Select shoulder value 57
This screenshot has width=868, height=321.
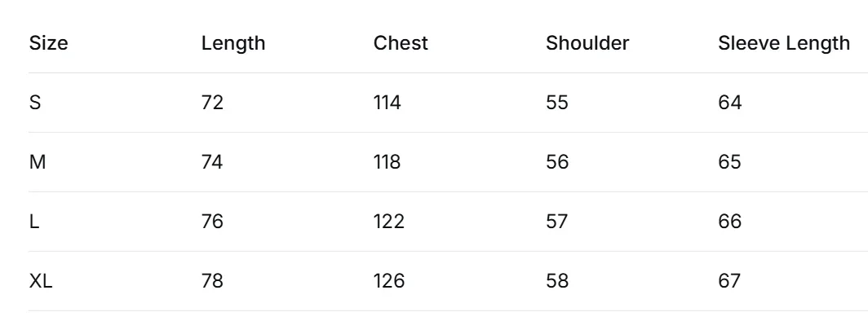[557, 222]
